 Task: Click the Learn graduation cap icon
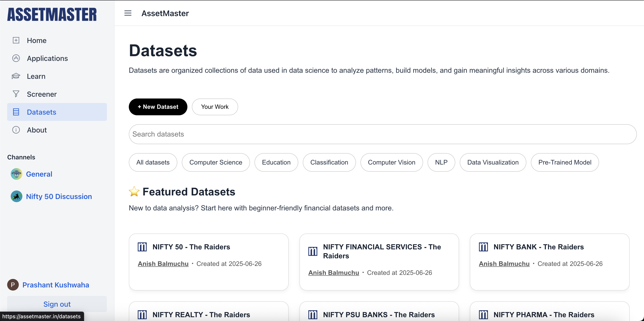pos(16,76)
